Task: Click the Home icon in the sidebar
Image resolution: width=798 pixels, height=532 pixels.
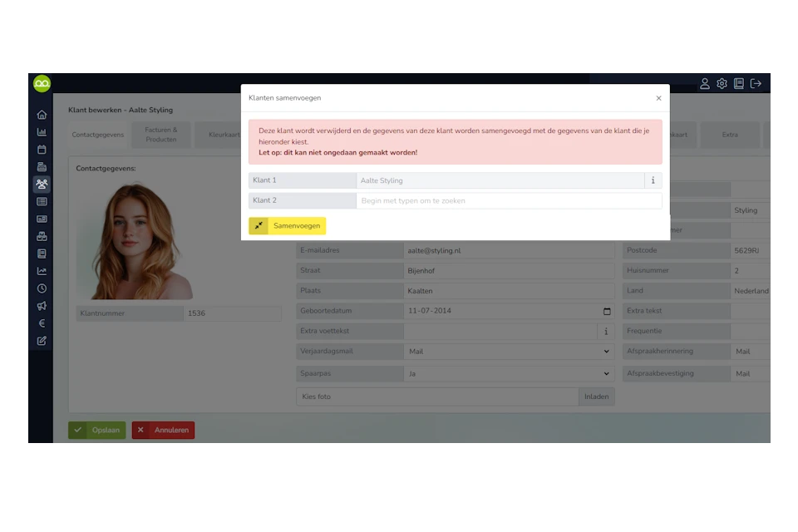Action: [x=42, y=115]
